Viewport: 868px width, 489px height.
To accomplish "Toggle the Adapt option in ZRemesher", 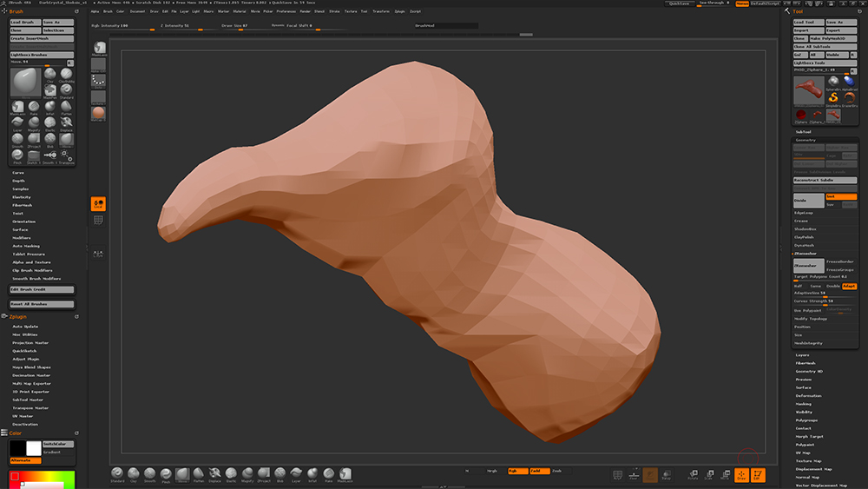I will (x=849, y=286).
